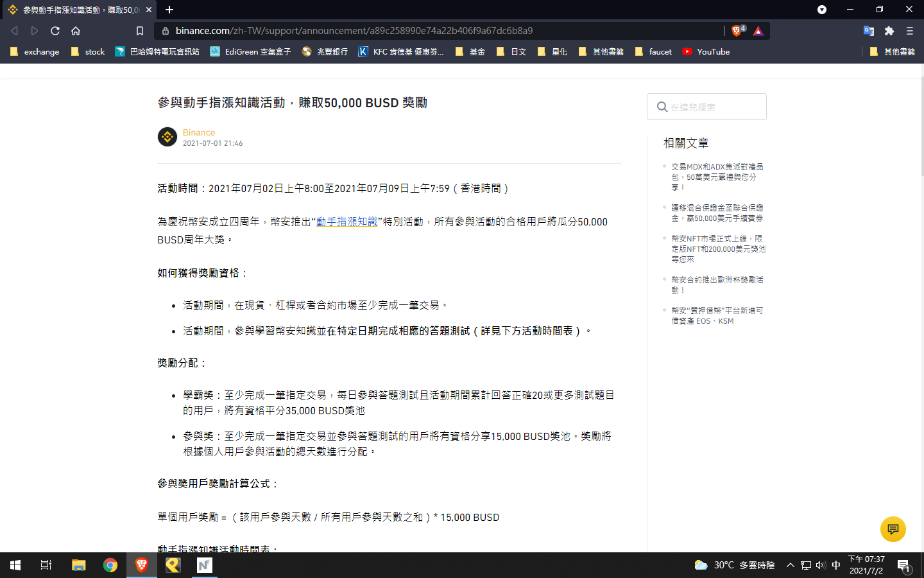Viewport: 924px width, 578px height.
Task: Open the KFC 肯德基 優惠券 bookmark
Action: tap(401, 52)
